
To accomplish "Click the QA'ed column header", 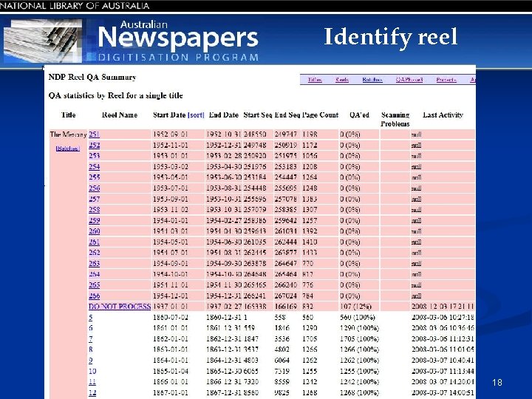I will tap(359, 115).
